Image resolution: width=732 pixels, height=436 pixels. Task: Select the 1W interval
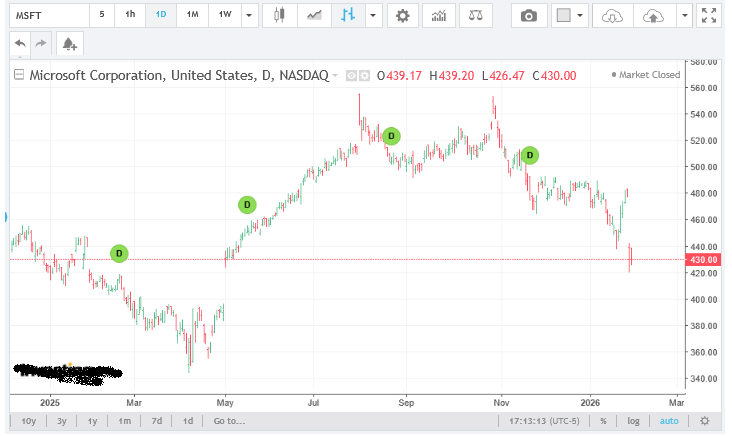(225, 16)
